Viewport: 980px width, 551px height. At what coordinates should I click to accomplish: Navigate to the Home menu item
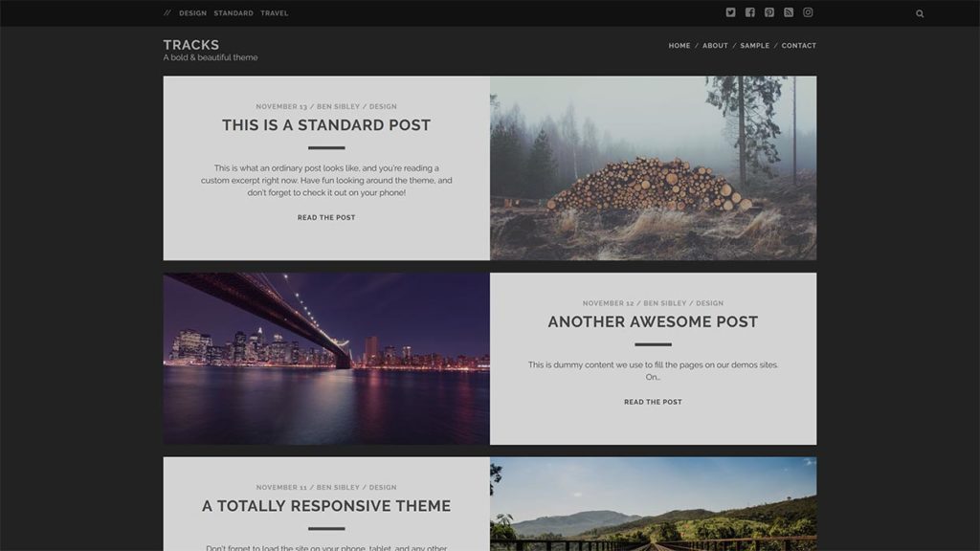click(679, 46)
